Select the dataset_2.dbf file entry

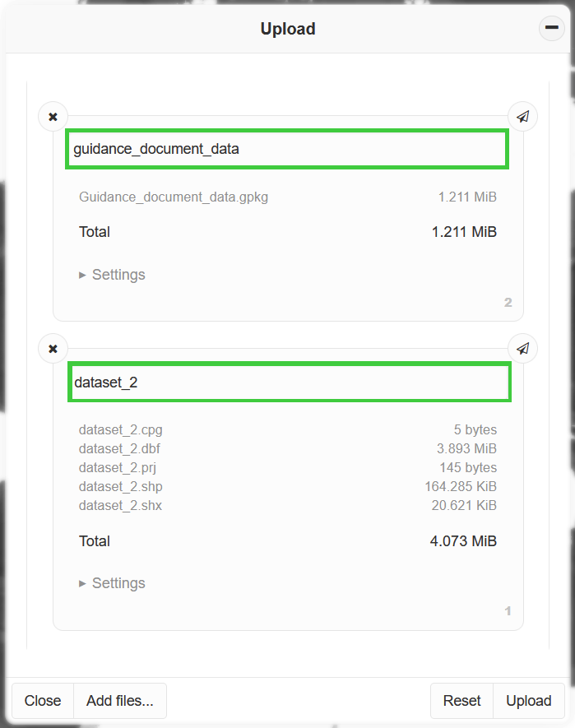[x=121, y=448]
